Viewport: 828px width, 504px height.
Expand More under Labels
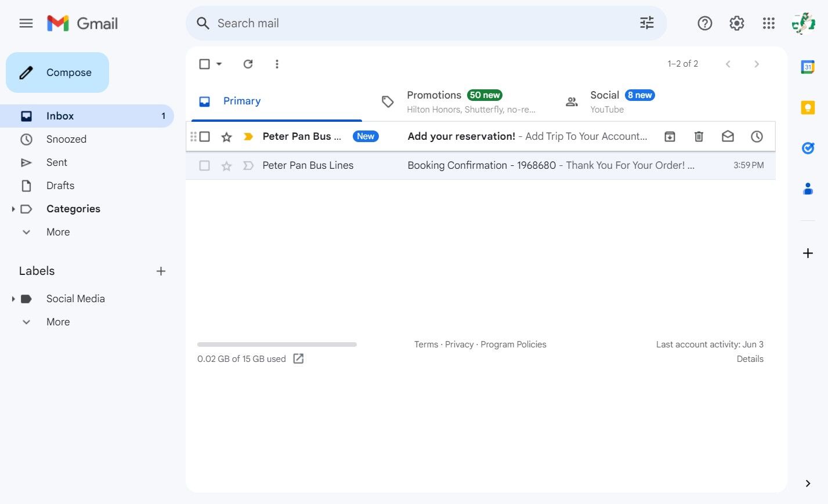pos(58,322)
